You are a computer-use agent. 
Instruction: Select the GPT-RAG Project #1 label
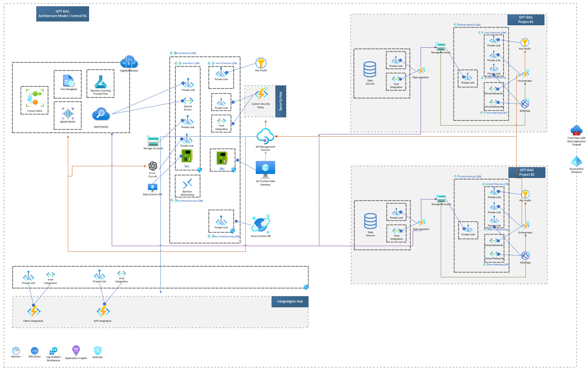[526, 20]
